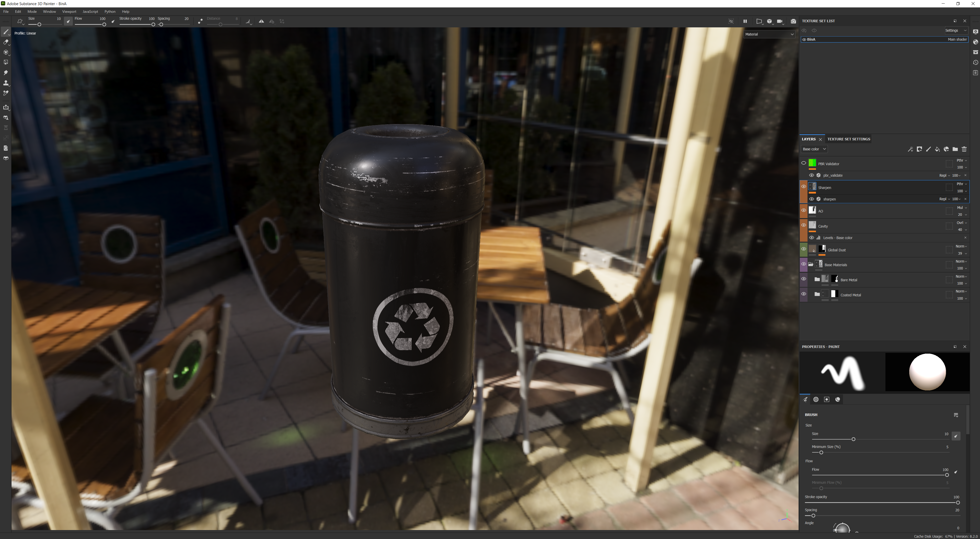Hide the Levels - Base color effect

[x=811, y=238]
